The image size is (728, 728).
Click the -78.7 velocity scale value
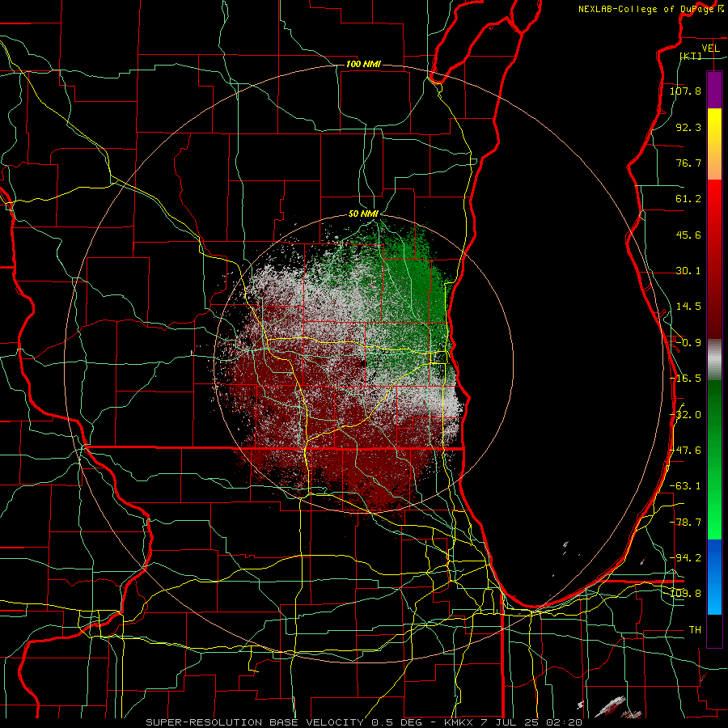click(685, 523)
